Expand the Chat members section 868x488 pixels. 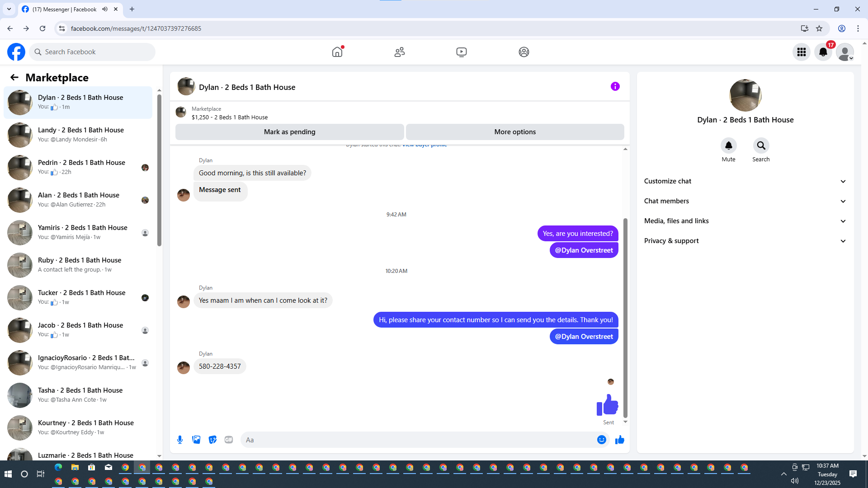tap(745, 201)
